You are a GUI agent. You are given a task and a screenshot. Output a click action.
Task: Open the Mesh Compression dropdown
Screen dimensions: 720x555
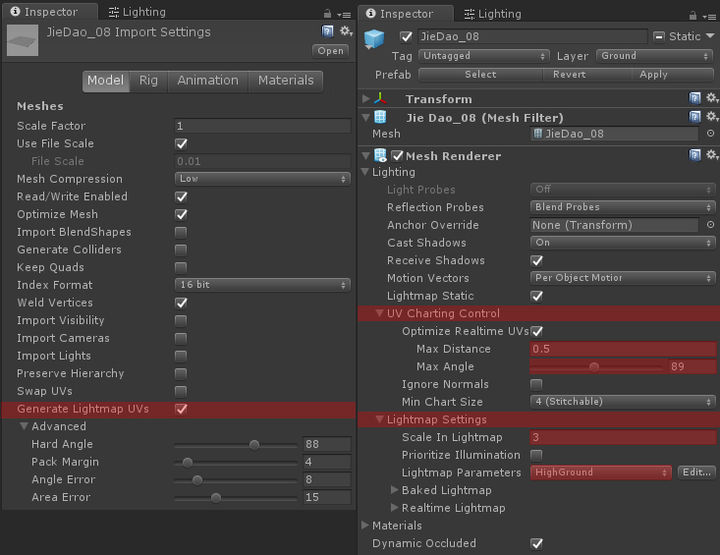[262, 179]
